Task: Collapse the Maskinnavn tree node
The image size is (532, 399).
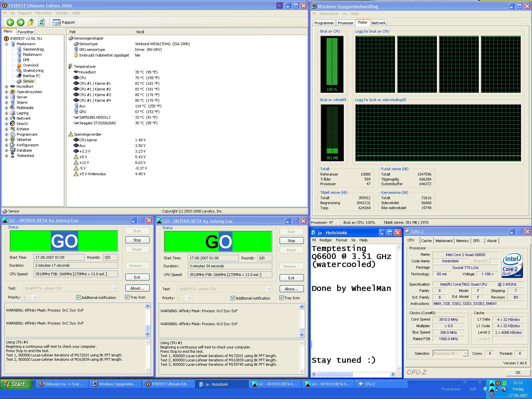Action: click(x=6, y=44)
